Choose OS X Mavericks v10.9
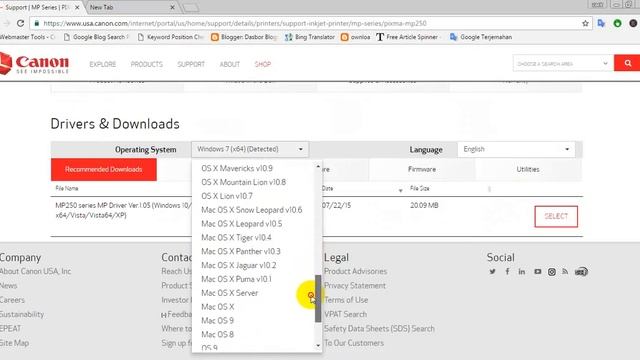The image size is (640, 360). click(237, 168)
